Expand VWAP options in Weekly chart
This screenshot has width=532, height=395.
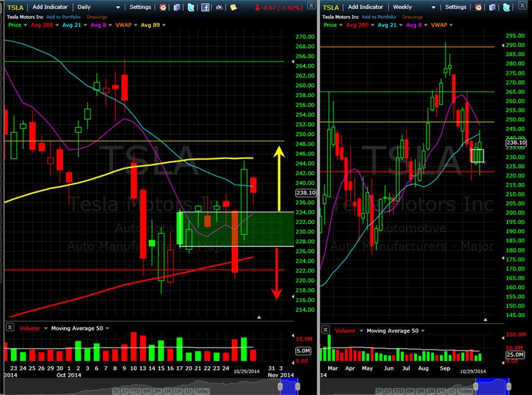coord(451,25)
